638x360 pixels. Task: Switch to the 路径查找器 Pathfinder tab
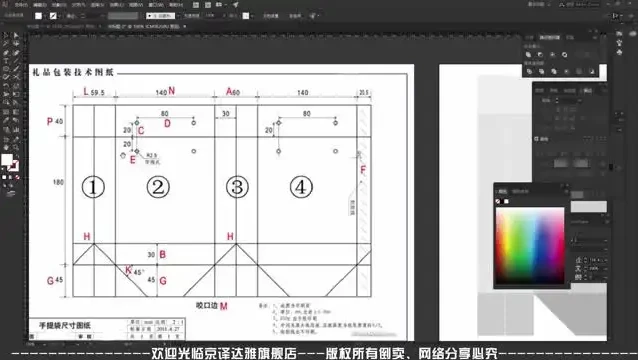click(549, 37)
